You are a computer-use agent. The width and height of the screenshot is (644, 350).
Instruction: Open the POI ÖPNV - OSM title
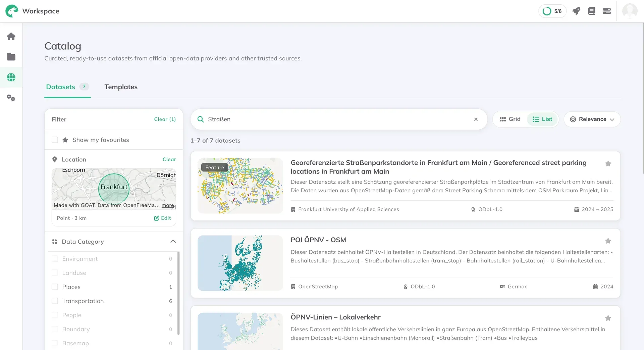(x=318, y=240)
